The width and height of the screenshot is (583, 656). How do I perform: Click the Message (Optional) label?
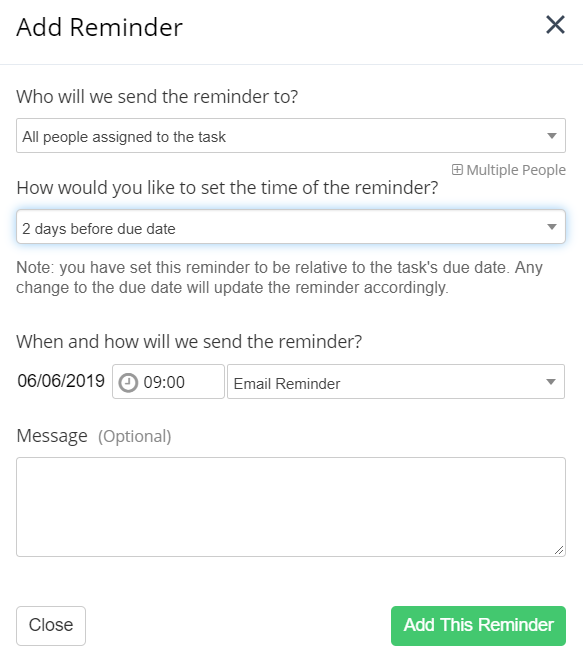[94, 436]
